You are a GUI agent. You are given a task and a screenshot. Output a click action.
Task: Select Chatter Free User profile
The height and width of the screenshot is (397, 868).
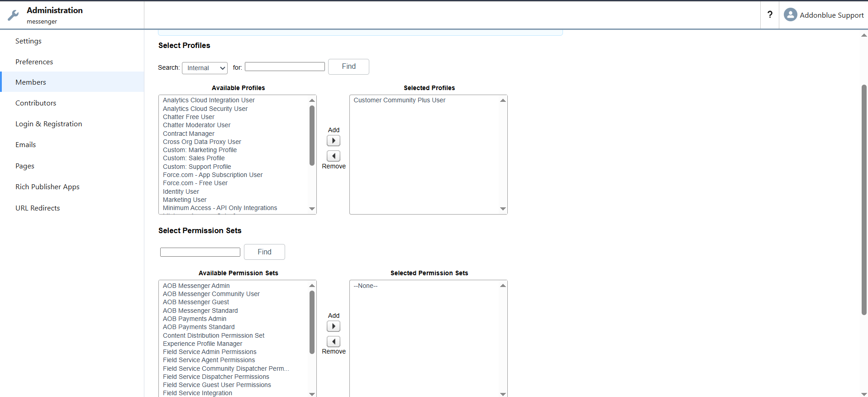(189, 117)
